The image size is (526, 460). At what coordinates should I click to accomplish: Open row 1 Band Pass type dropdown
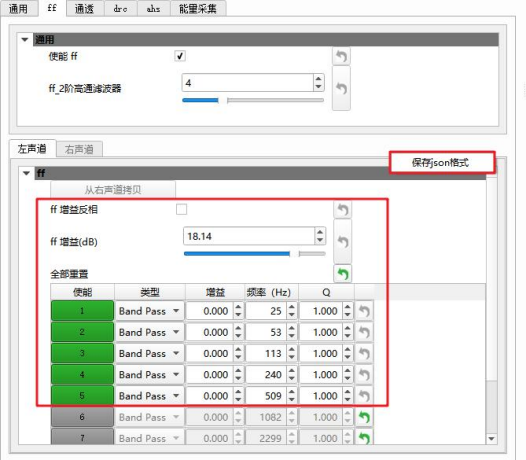(x=150, y=311)
